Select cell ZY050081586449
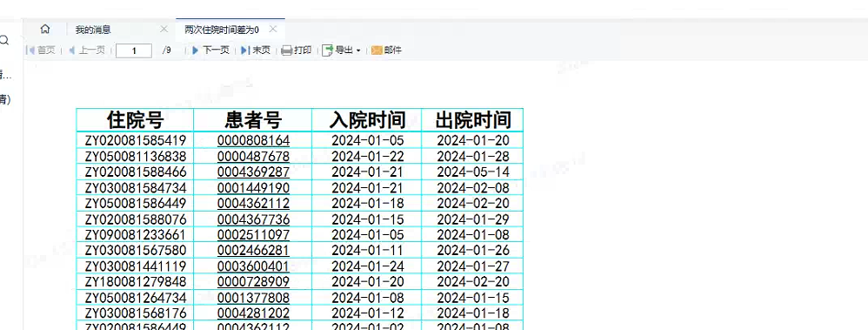 click(x=135, y=204)
